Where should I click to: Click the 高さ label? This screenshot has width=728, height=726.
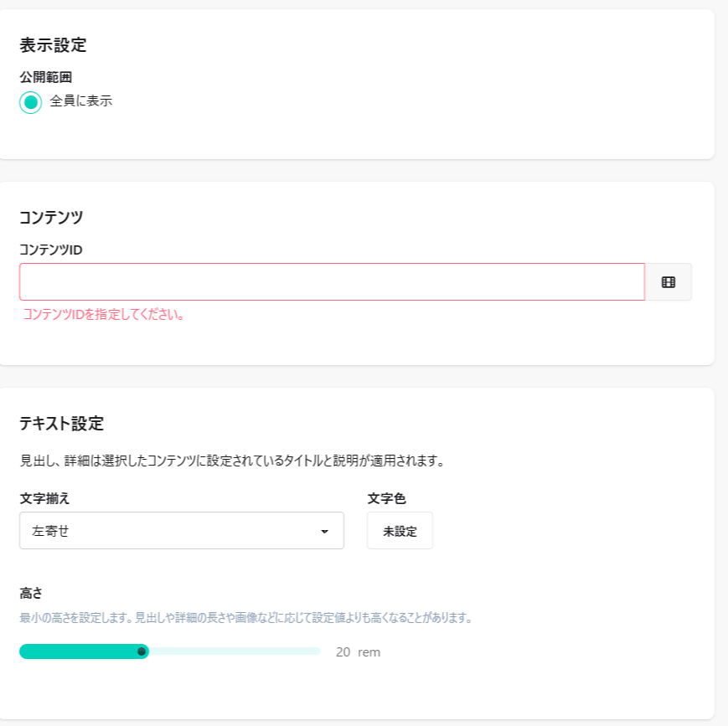coord(31,593)
